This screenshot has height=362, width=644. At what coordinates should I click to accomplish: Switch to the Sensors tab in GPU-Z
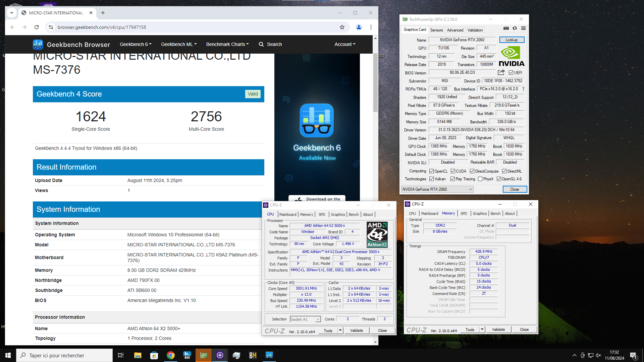(436, 30)
